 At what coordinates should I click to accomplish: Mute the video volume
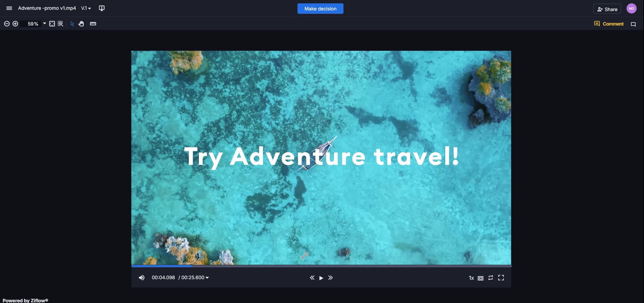click(x=142, y=278)
